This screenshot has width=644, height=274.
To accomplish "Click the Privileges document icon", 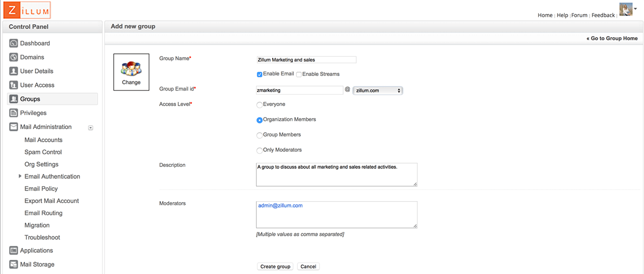I will click(x=14, y=113).
